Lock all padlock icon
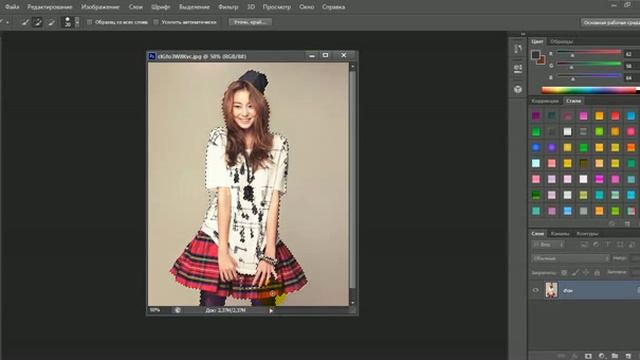This screenshot has height=360, width=640. click(597, 272)
